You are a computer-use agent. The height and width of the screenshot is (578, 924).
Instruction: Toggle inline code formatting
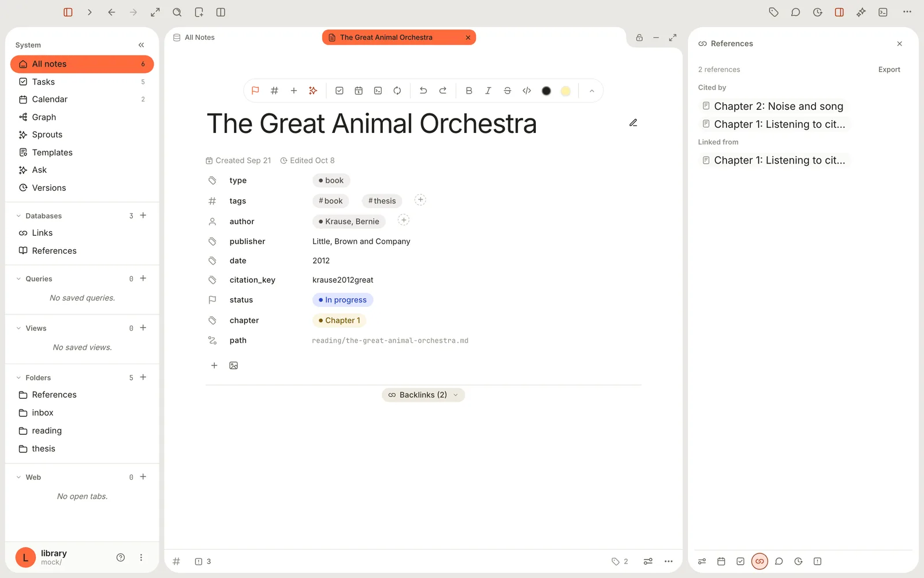point(527,91)
